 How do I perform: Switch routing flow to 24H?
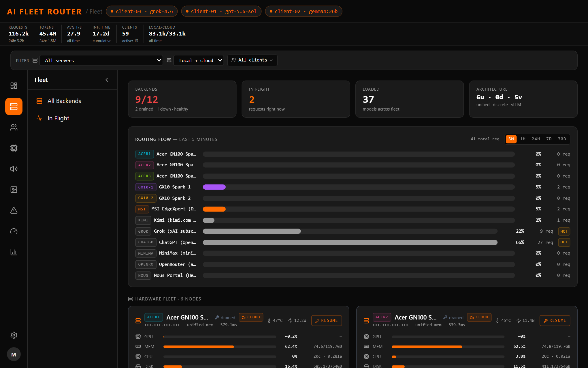point(536,139)
